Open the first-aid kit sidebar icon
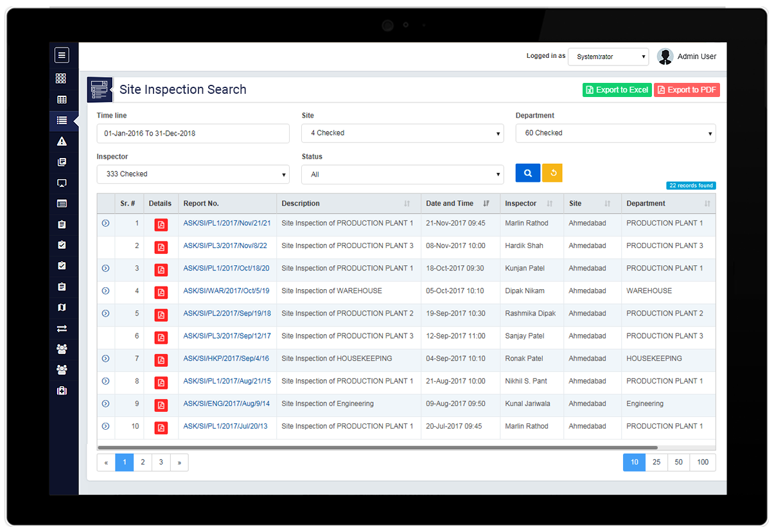The image size is (774, 532). [x=62, y=391]
